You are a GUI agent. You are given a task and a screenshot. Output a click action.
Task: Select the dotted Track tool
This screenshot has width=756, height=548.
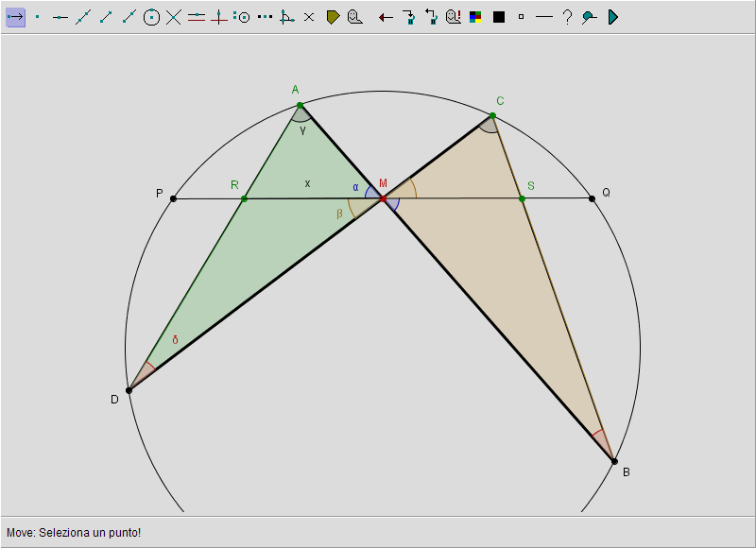(265, 17)
